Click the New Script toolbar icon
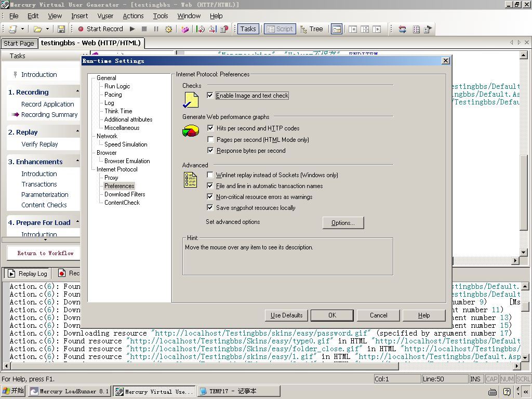Viewport: 532px width, 399px height. (x=12, y=29)
